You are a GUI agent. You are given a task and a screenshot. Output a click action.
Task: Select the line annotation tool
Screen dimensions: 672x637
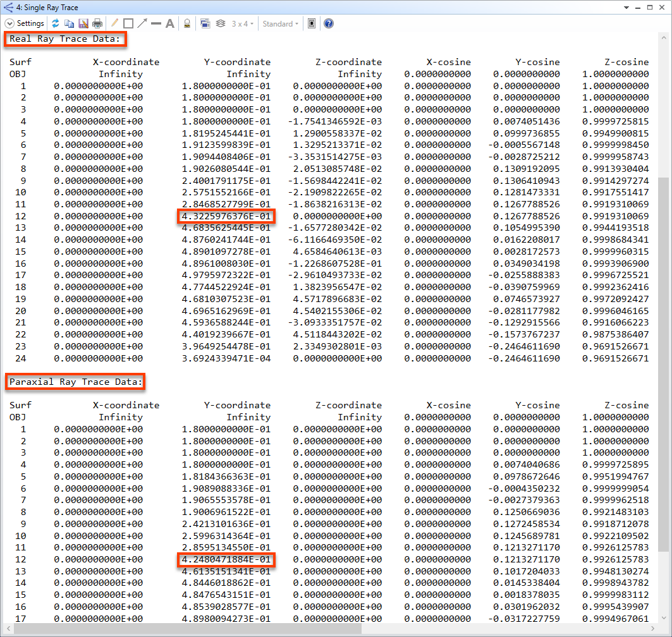[x=156, y=23]
